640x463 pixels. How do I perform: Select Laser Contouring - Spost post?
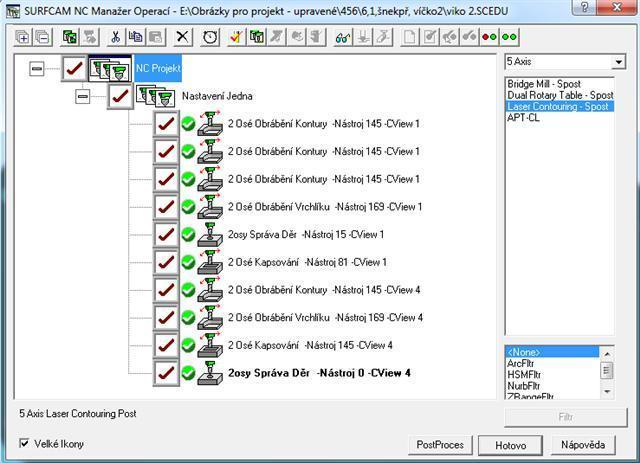[560, 107]
